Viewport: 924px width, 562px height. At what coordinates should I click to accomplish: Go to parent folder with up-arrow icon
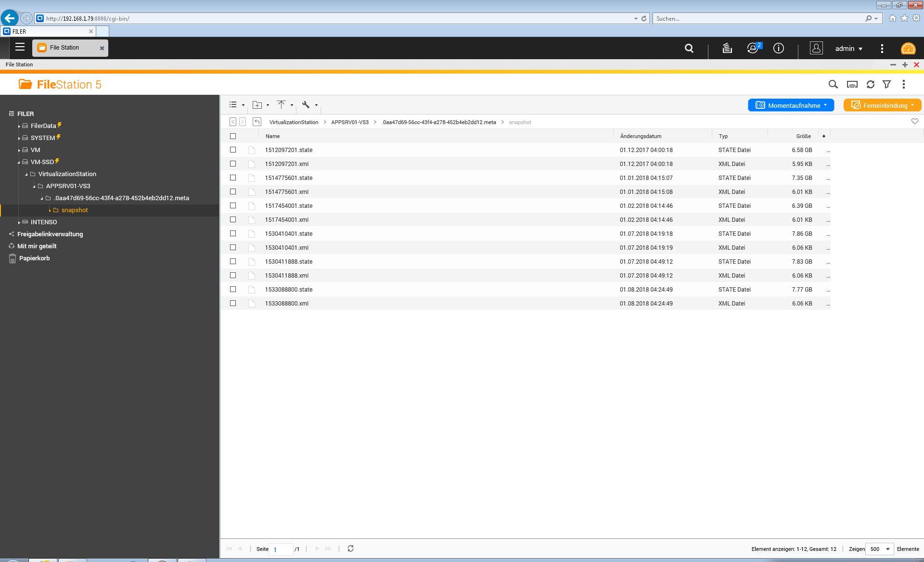[257, 122]
